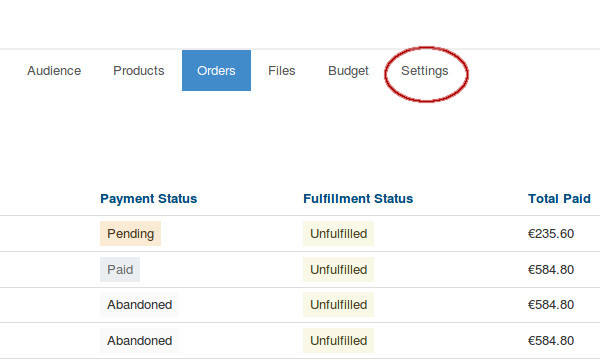This screenshot has height=360, width=600.
Task: Open the circled Settings tab
Action: [425, 71]
